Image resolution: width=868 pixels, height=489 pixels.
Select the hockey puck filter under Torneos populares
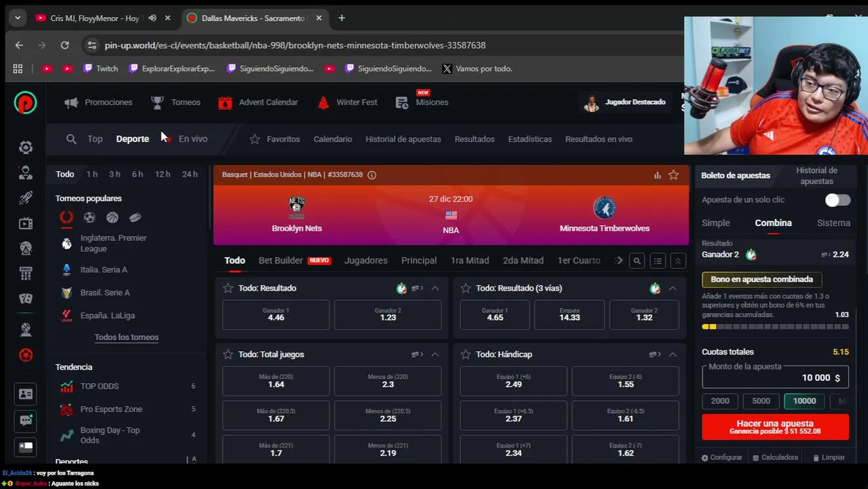point(135,217)
